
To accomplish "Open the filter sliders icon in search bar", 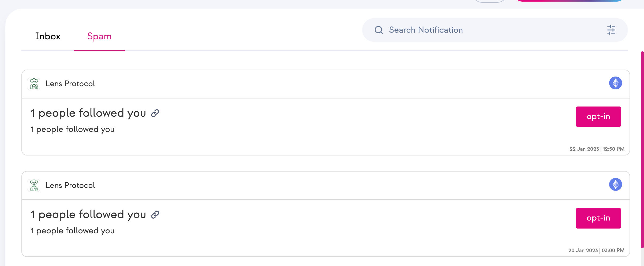I will point(611,30).
